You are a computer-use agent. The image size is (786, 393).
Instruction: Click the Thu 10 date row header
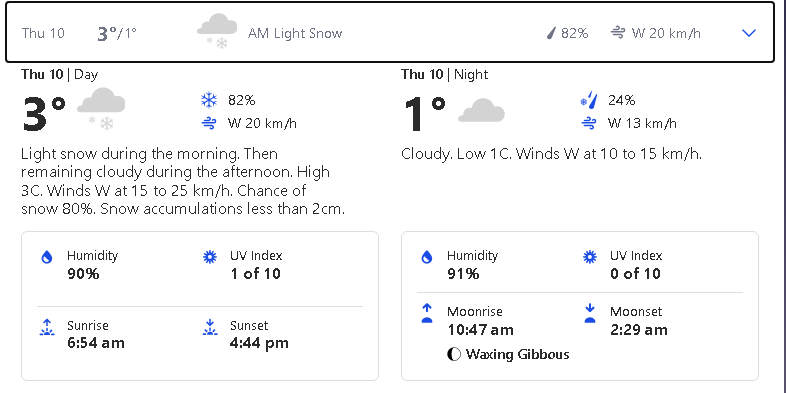click(x=390, y=33)
